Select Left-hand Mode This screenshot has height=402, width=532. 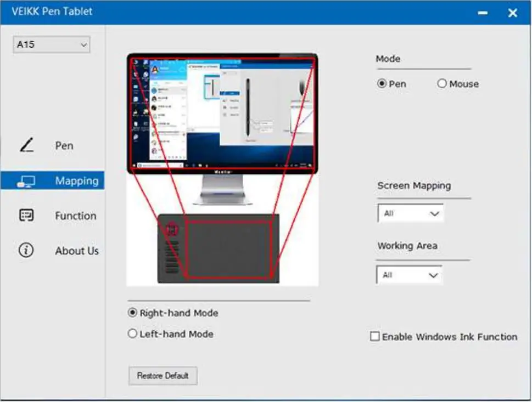pyautogui.click(x=131, y=333)
